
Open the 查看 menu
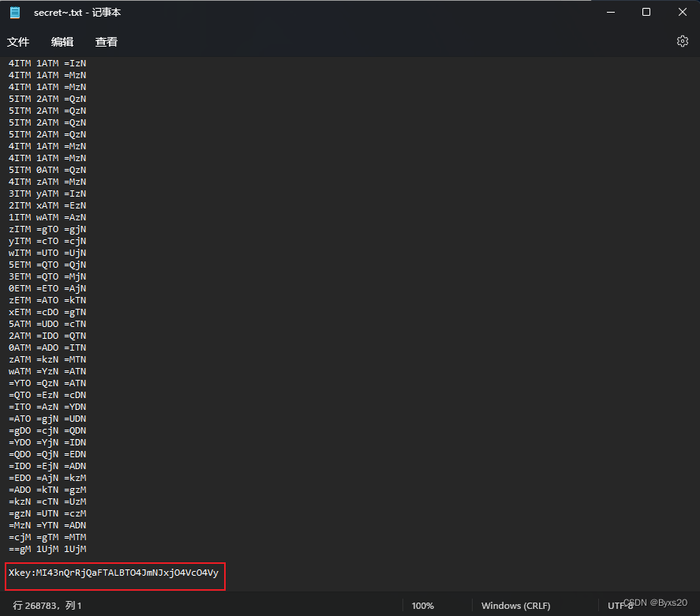pos(107,42)
